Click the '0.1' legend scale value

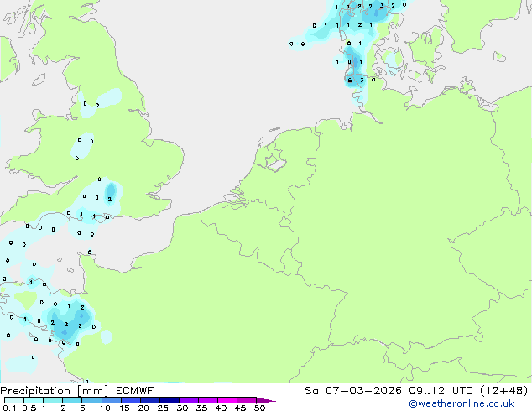pos(9,408)
